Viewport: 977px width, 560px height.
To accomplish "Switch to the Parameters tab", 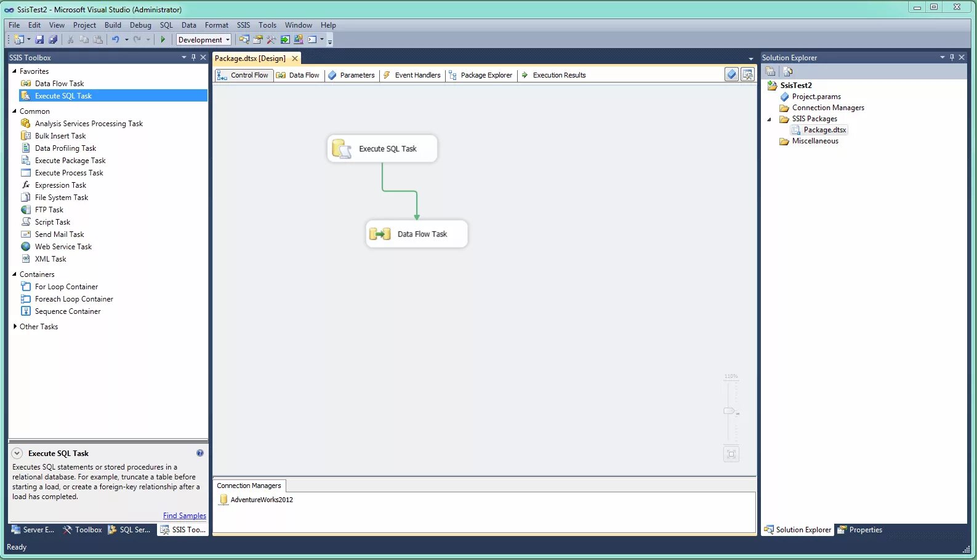I will coord(351,75).
